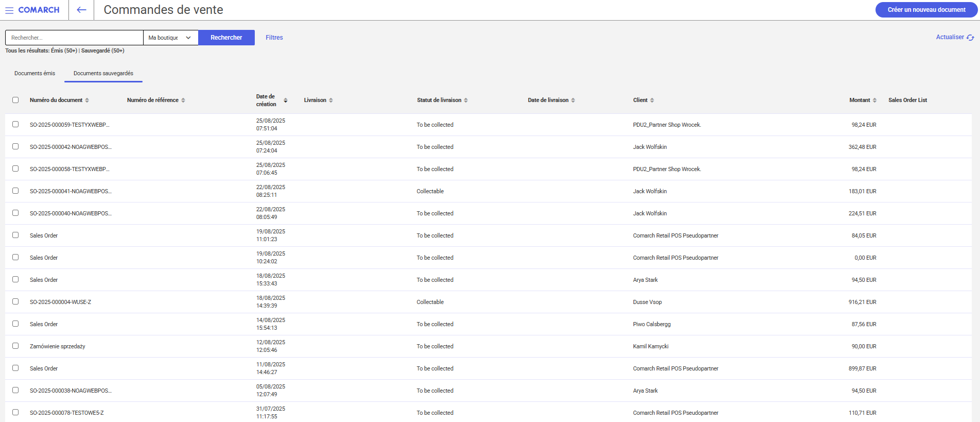The height and width of the screenshot is (422, 980).
Task: Sort by Date de création column arrows
Action: (x=286, y=100)
